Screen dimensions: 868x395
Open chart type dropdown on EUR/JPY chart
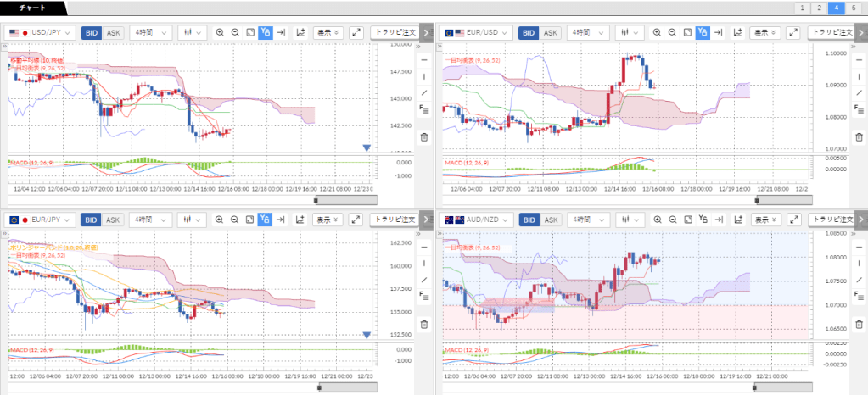click(193, 220)
